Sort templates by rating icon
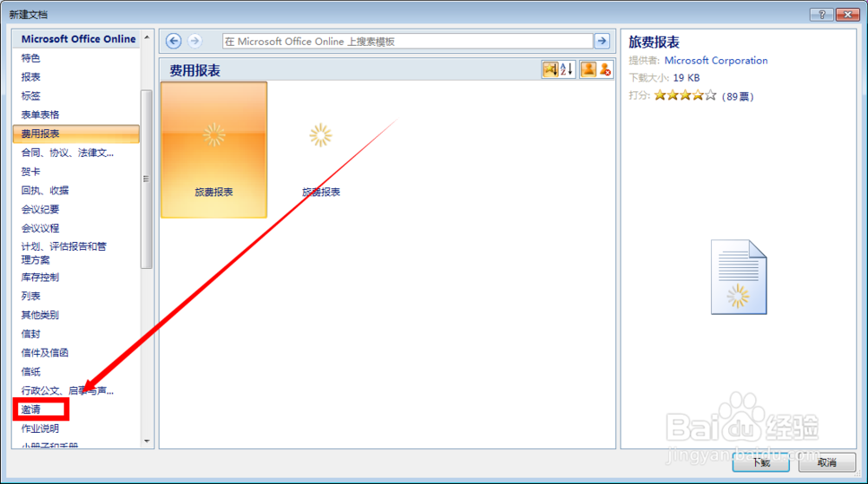This screenshot has height=484, width=868. click(x=549, y=69)
